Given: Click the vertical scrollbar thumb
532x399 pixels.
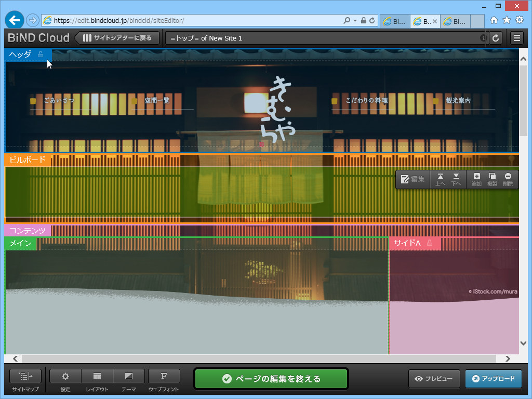Looking at the screenshot, I should (524, 101).
